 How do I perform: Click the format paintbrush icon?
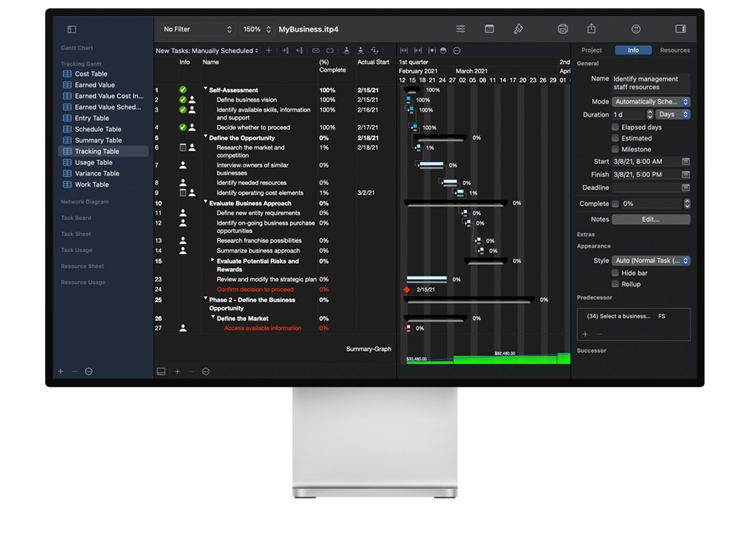[x=518, y=29]
